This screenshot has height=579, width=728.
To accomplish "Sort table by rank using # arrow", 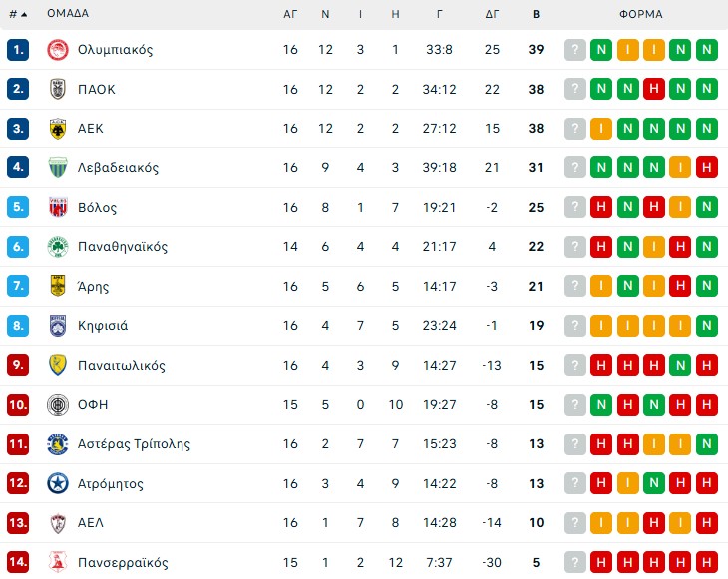I will (18, 14).
